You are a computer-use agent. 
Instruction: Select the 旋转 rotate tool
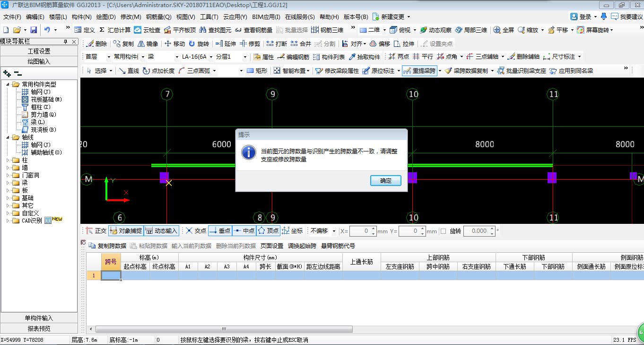(x=199, y=44)
